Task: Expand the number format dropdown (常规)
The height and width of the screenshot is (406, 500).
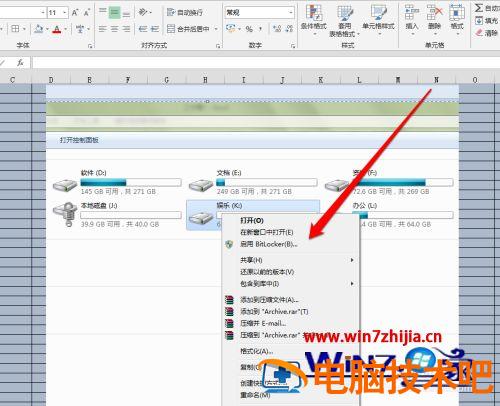Action: [x=291, y=13]
